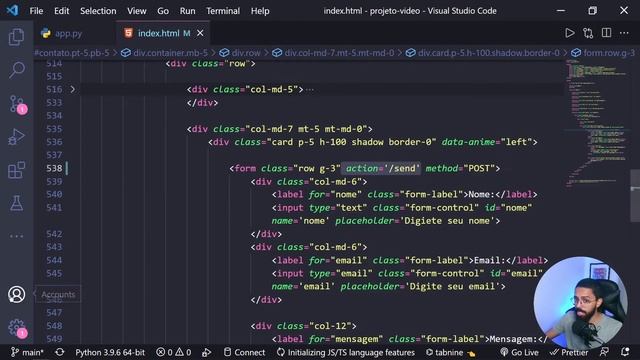640x360 pixels.
Task: Select Python 3.9.6 64-bit interpreter
Action: point(110,352)
